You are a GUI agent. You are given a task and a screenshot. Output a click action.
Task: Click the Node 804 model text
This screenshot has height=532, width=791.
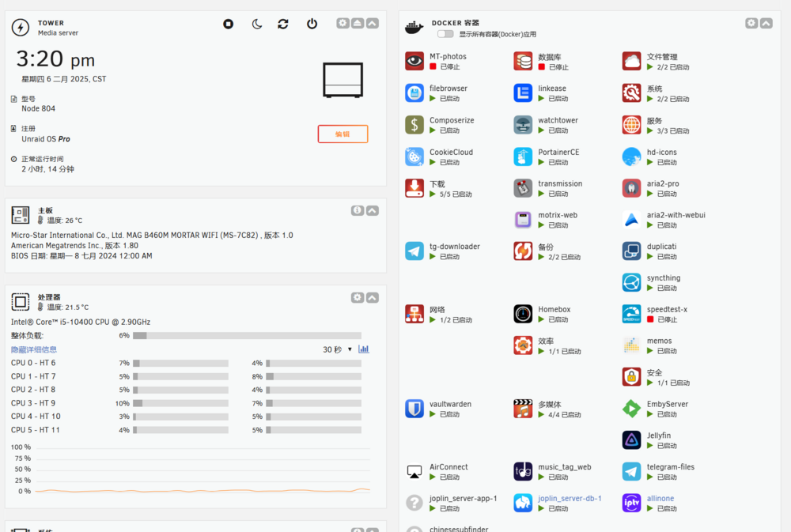pos(38,108)
